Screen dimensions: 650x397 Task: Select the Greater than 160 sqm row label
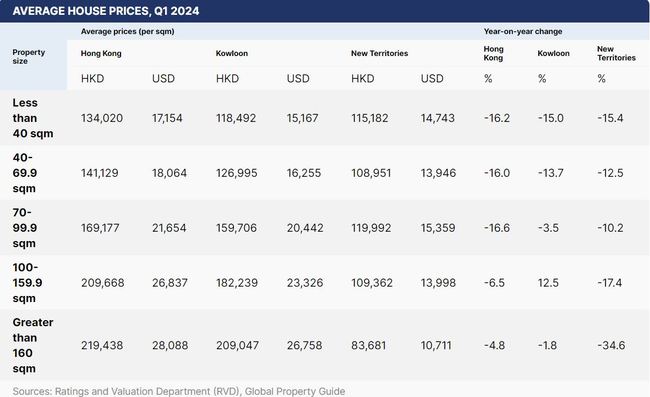(x=33, y=345)
